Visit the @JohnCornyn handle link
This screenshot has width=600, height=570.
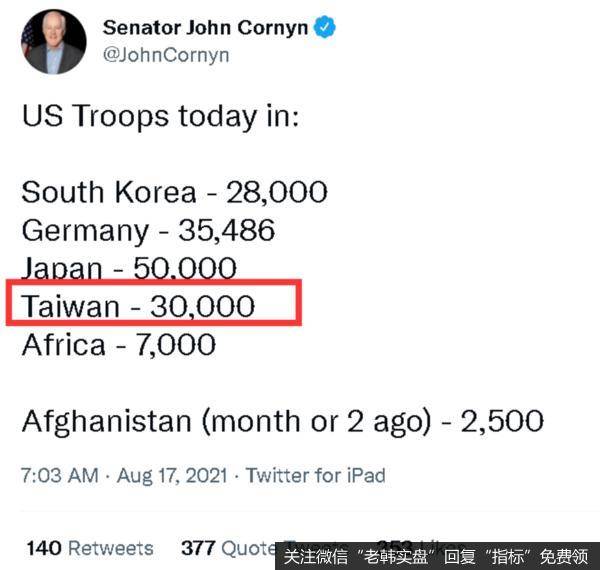(x=166, y=55)
